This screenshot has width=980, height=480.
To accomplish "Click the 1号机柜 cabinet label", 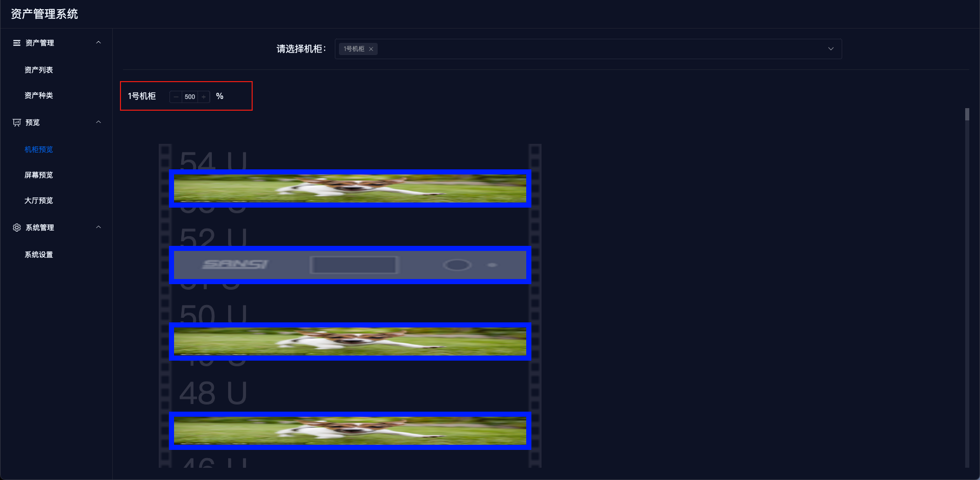I will click(142, 96).
